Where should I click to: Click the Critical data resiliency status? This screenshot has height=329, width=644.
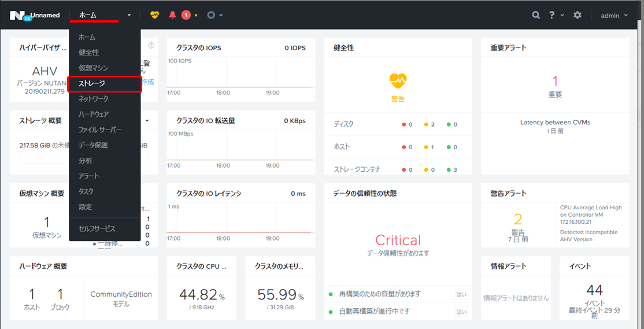coord(398,240)
